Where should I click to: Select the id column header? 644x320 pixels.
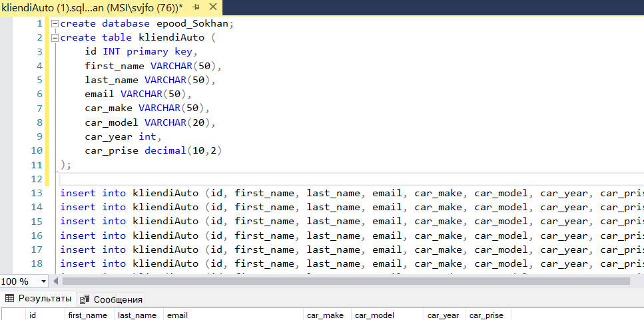coord(45,315)
